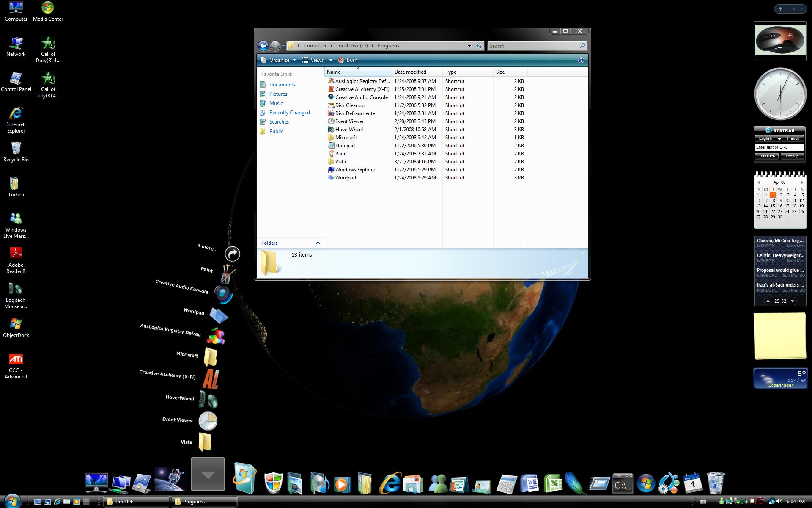Open the astronaut space dock icon

170,480
